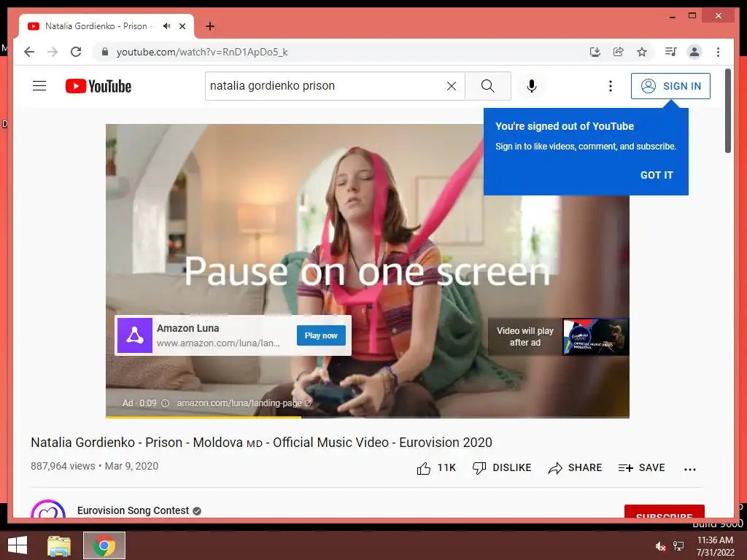Open Chrome media controls icon

coord(671,52)
